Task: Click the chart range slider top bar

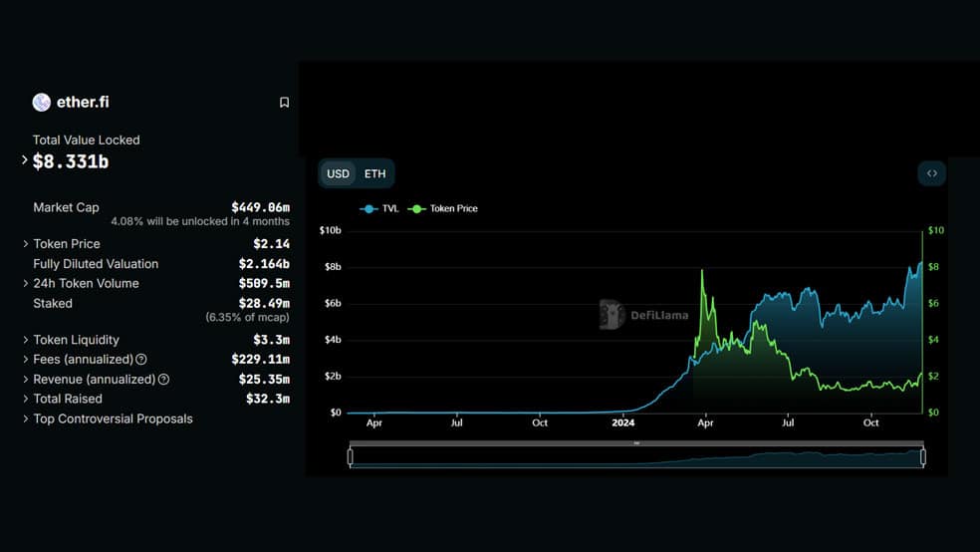Action: 636,443
